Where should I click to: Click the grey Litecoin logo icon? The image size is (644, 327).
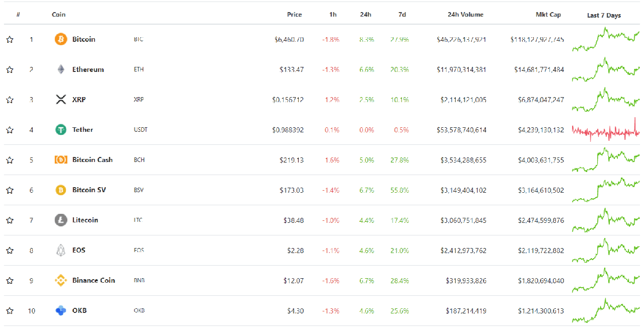coord(60,220)
